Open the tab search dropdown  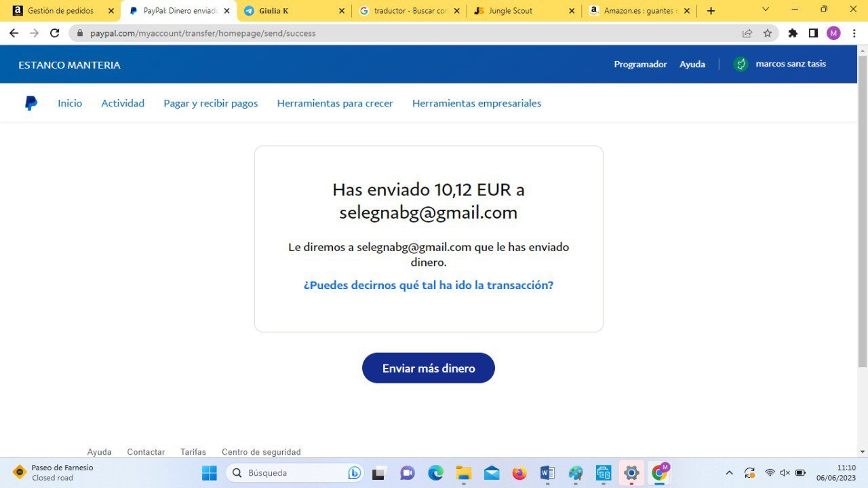pyautogui.click(x=766, y=10)
